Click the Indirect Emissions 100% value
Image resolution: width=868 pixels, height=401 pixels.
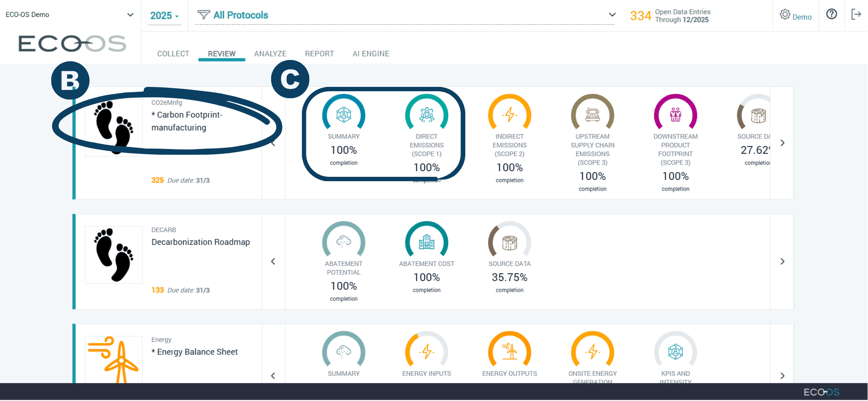point(510,167)
